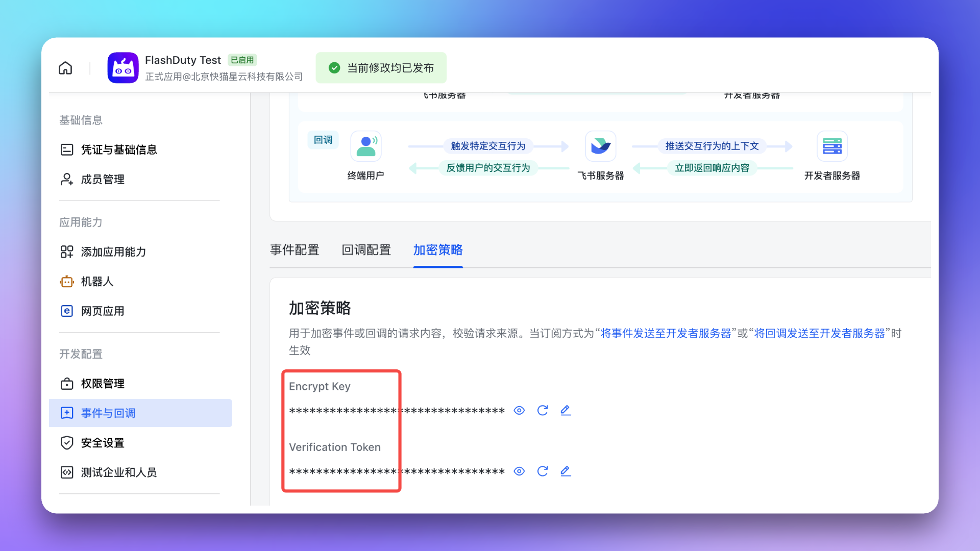980x551 pixels.
Task: Open the 机器人 robot menu item
Action: [97, 282]
